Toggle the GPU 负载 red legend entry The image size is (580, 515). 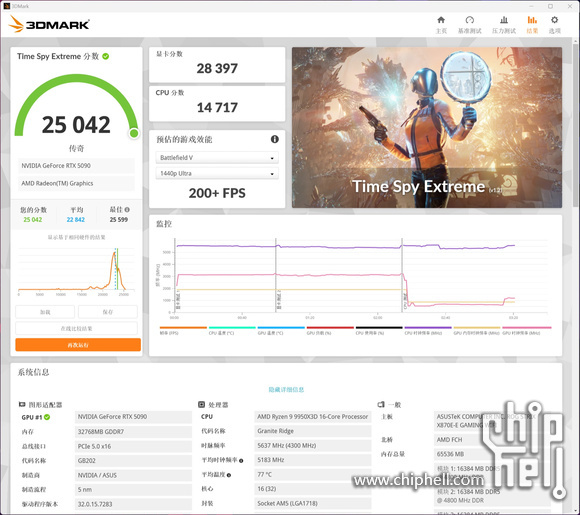(x=330, y=330)
